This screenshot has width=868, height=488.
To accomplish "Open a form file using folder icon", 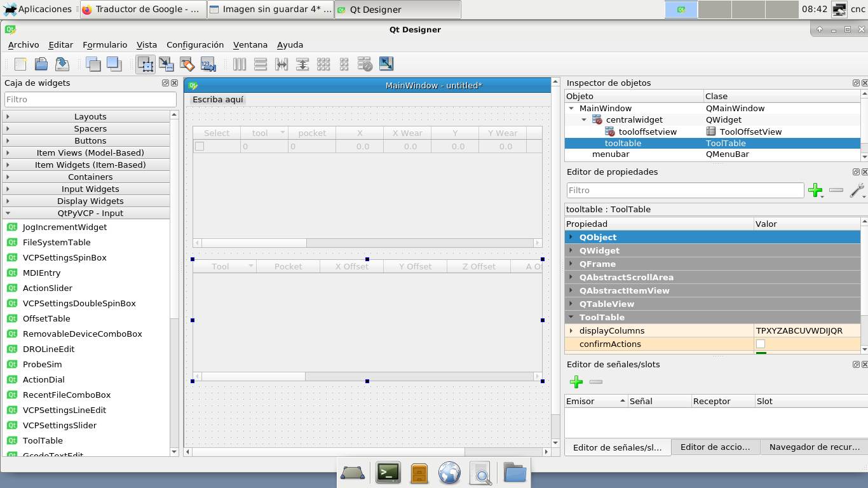I will [x=41, y=64].
